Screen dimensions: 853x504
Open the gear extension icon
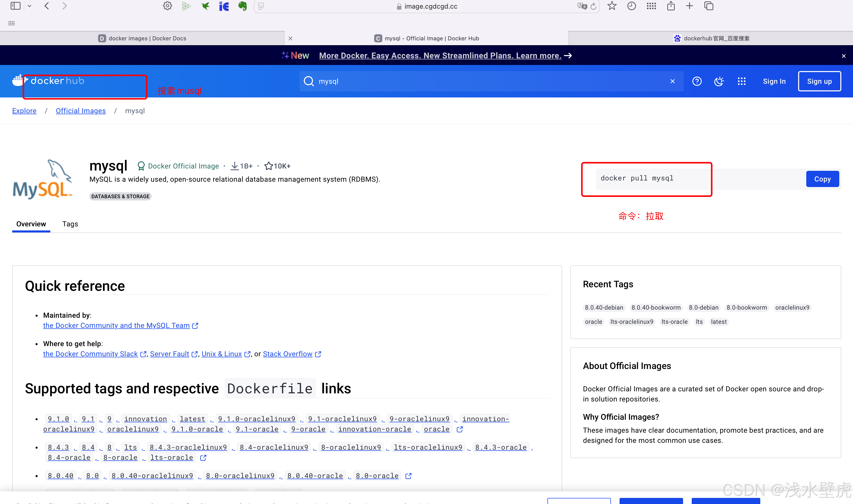pos(168,6)
